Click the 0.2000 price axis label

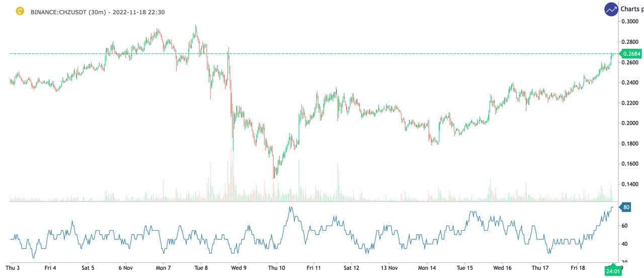pos(630,123)
